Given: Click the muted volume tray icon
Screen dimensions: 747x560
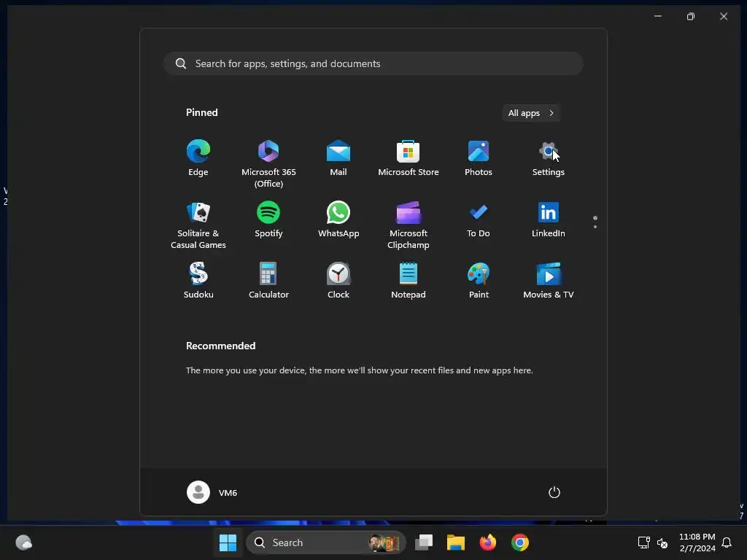Looking at the screenshot, I should (x=662, y=542).
